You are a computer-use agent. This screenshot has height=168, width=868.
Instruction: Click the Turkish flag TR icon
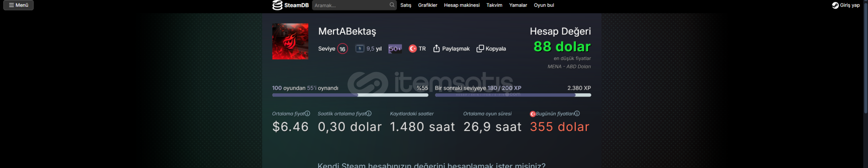[413, 48]
